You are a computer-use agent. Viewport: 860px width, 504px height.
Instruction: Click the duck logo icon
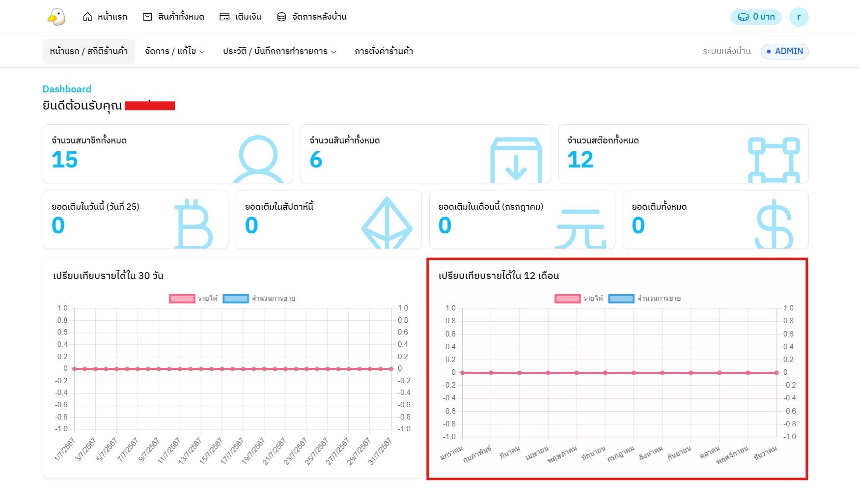56,17
